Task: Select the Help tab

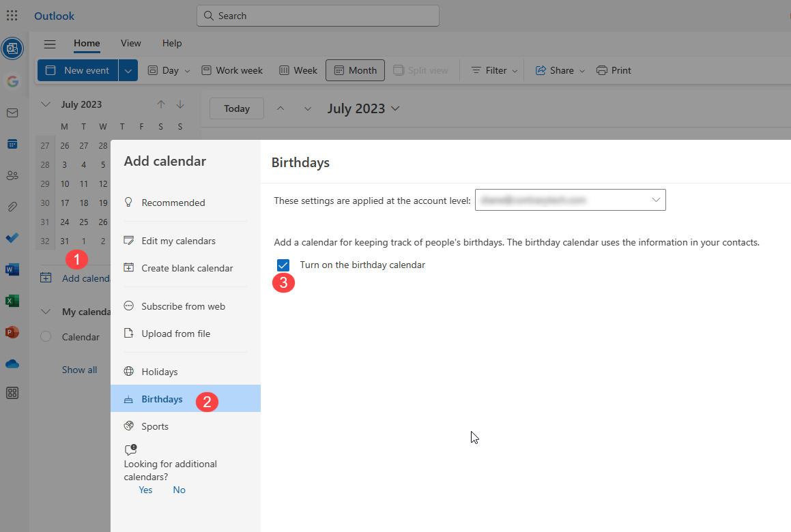Action: (x=172, y=44)
